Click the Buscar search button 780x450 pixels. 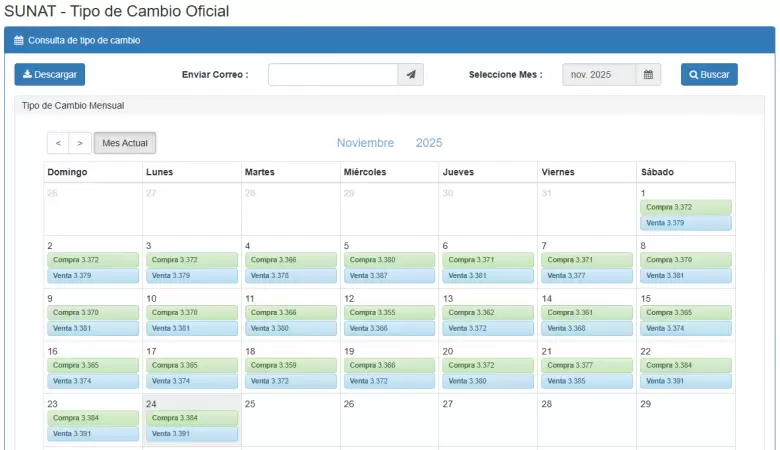(709, 75)
